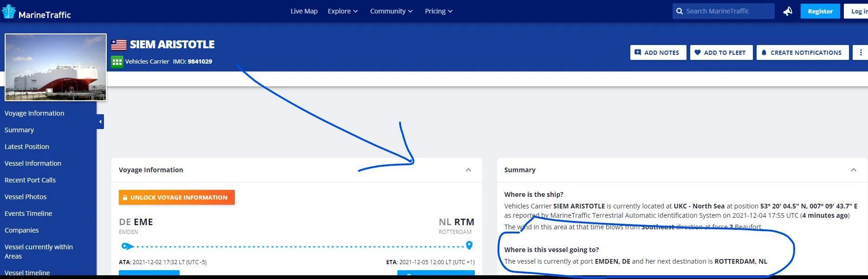Click UNLOCK VOYAGE INFORMATION button
The height and width of the screenshot is (279, 868).
(x=177, y=197)
